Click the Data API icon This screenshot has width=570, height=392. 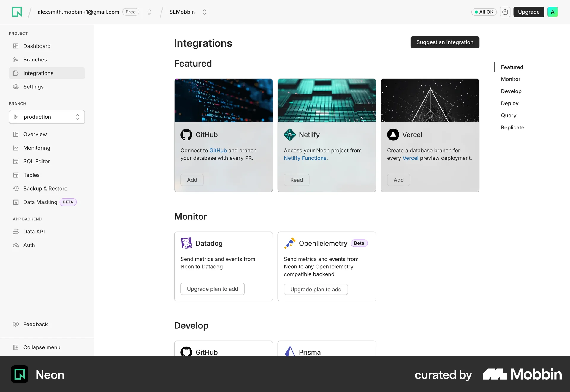(16, 232)
